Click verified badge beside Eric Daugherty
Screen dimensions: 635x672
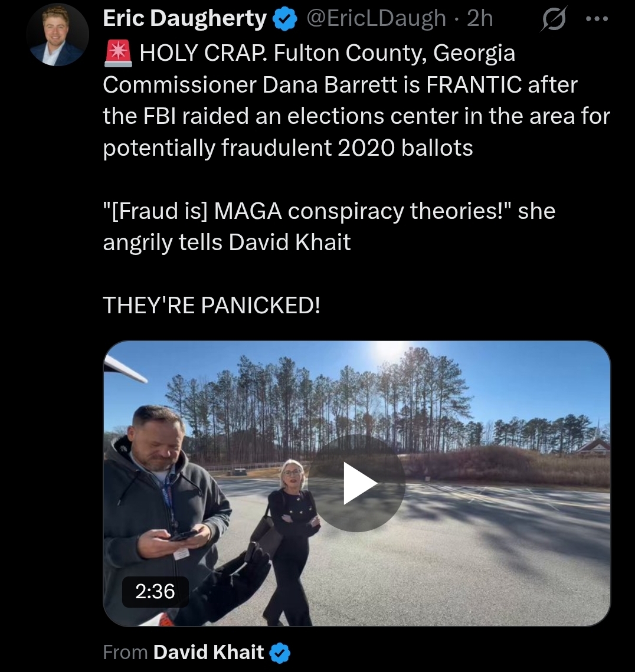[285, 19]
